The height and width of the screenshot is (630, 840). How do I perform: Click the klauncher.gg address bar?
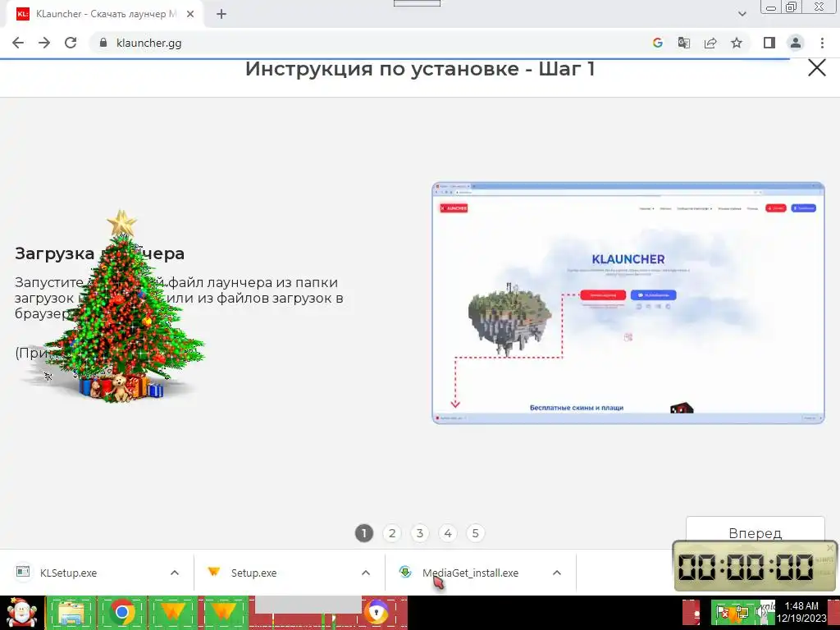(370, 43)
